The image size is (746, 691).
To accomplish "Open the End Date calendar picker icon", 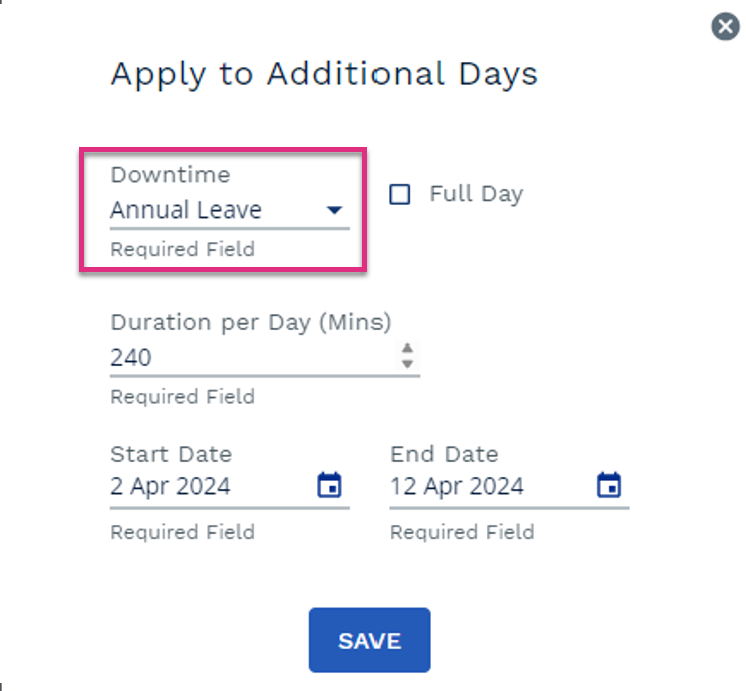I will click(609, 485).
